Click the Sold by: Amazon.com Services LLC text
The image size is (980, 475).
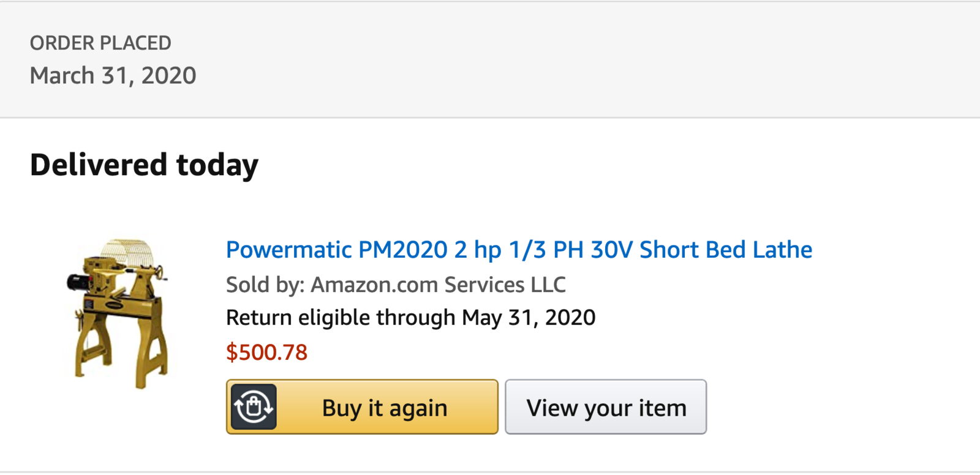(x=396, y=285)
